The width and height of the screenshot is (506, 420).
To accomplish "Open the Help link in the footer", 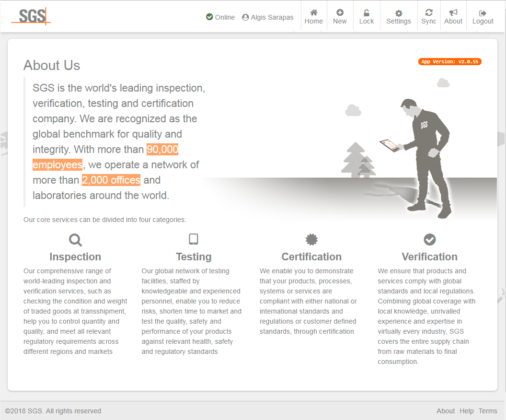I will pyautogui.click(x=466, y=411).
